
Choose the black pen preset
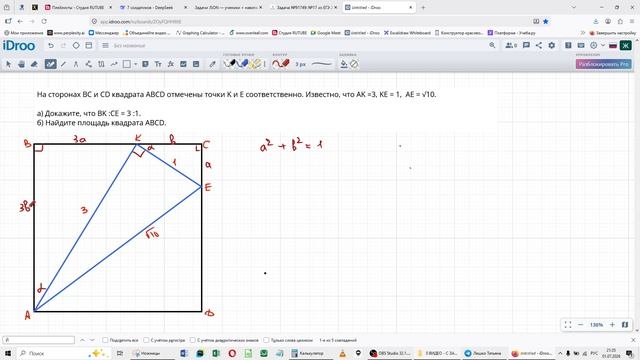(x=231, y=64)
